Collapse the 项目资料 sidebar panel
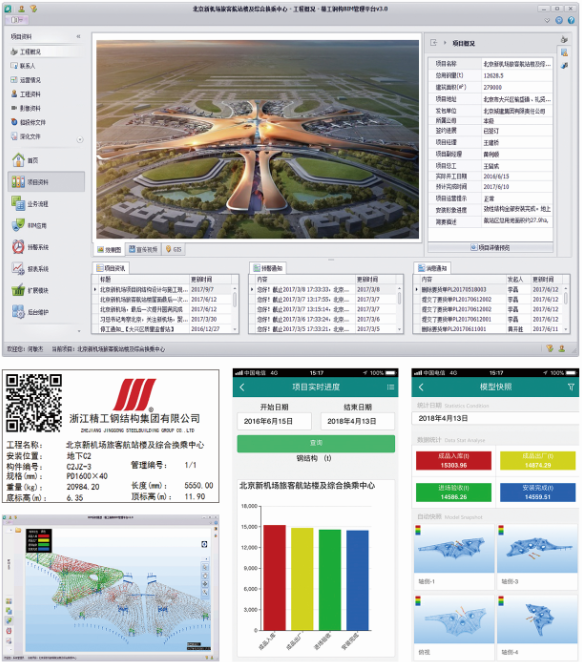Image resolution: width=582 pixels, height=662 pixels. 79,37
